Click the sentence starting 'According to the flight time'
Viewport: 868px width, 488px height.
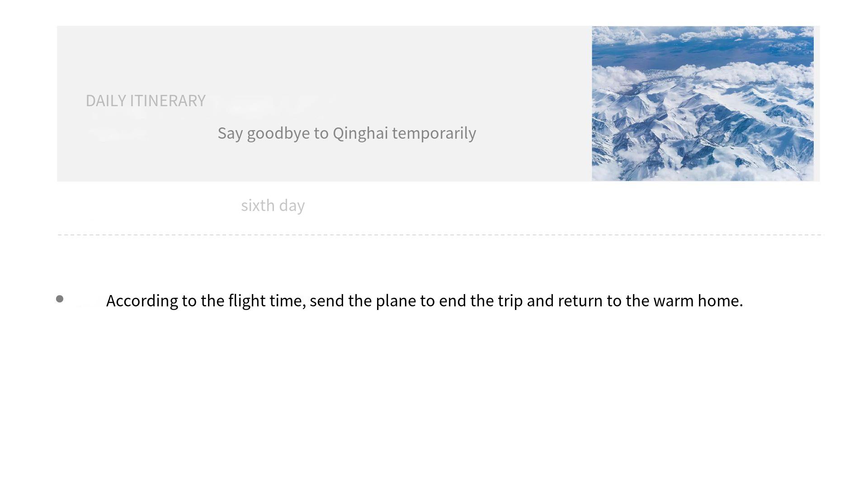[425, 301]
